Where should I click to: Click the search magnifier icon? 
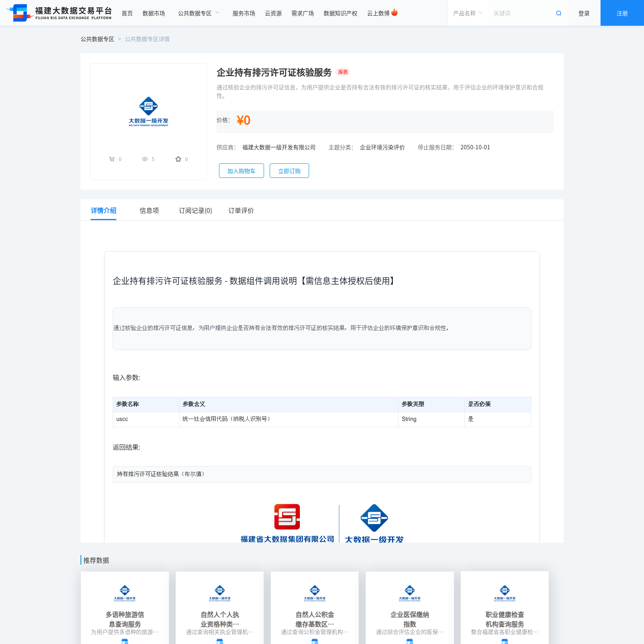559,13
